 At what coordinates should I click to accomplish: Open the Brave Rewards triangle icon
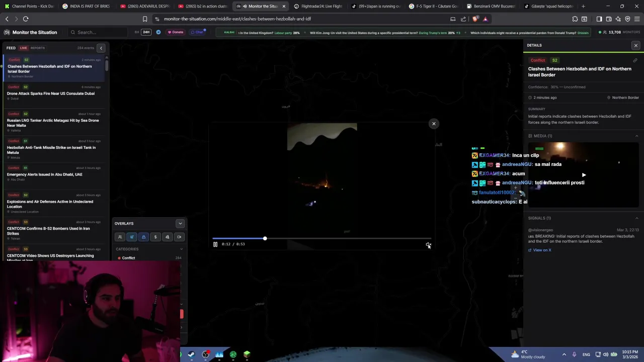coord(485,19)
